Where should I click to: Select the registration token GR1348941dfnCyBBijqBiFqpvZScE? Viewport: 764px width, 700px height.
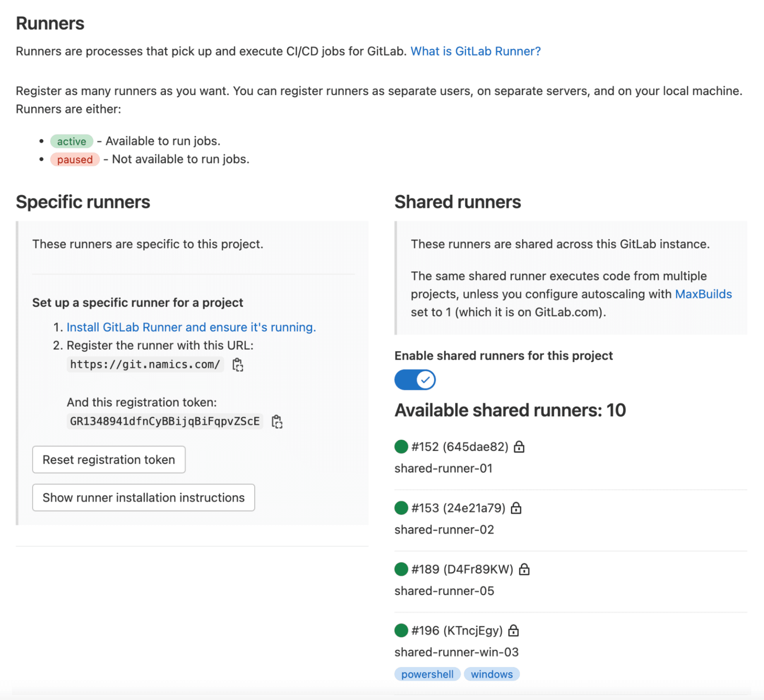coord(165,421)
